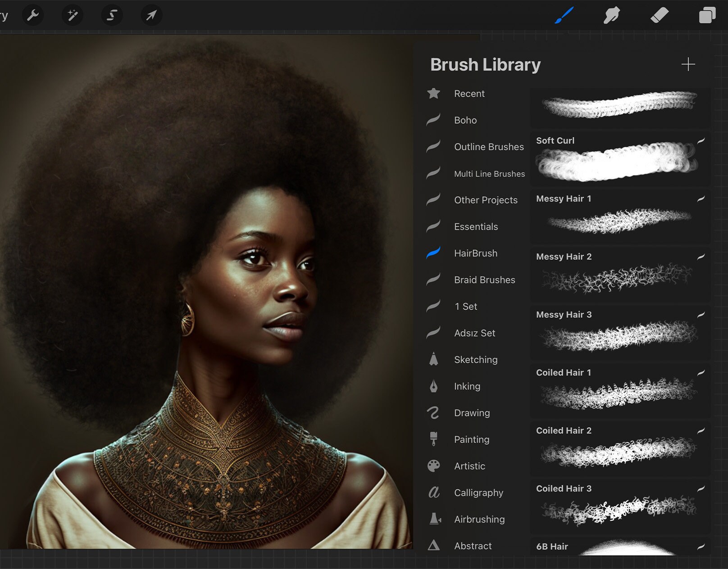
Task: Select the Transform arrow tool
Action: pyautogui.click(x=151, y=15)
